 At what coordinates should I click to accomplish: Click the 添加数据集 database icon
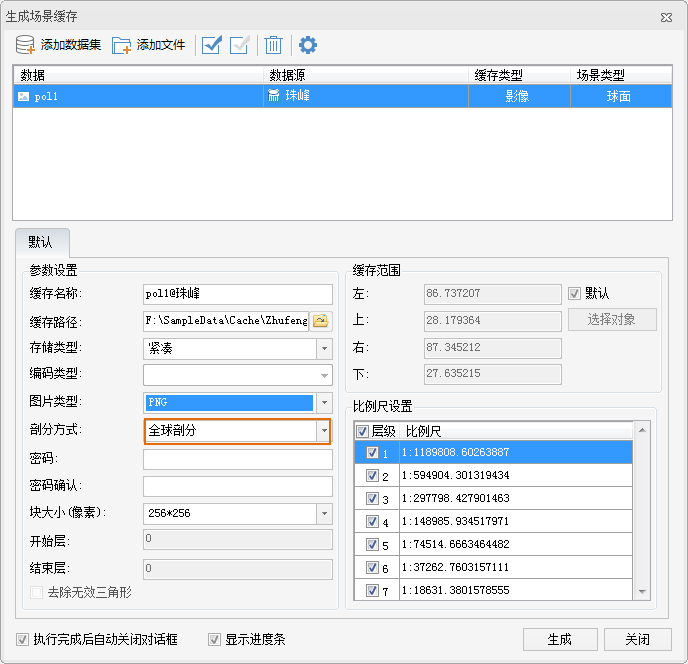tap(25, 45)
